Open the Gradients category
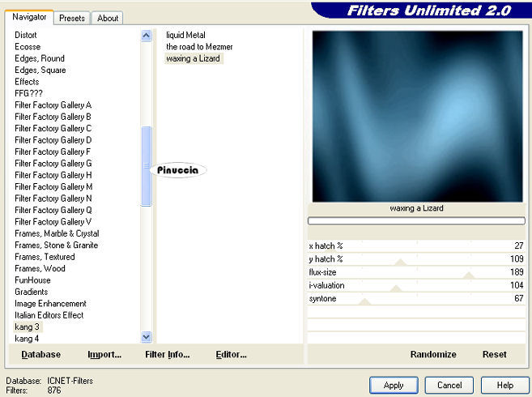 click(32, 292)
